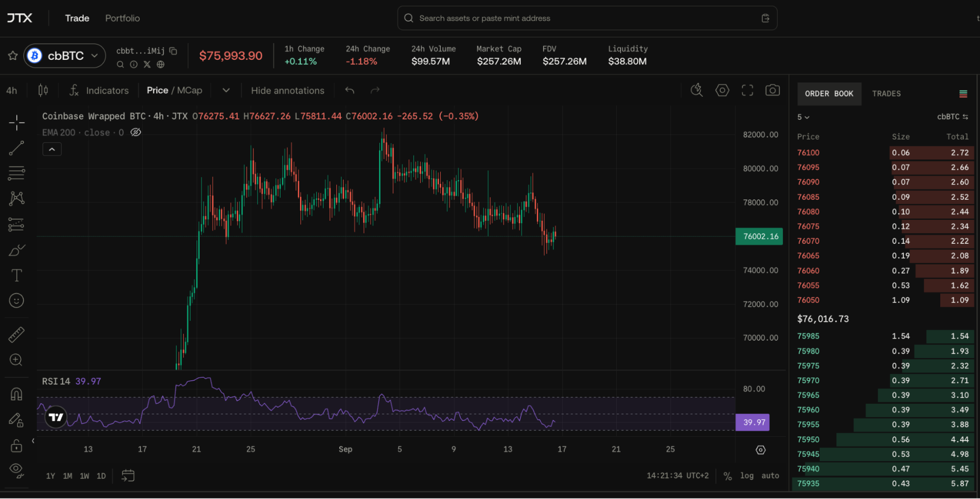Select the forecasting and measurement tool
This screenshot has height=499, width=980.
click(17, 224)
